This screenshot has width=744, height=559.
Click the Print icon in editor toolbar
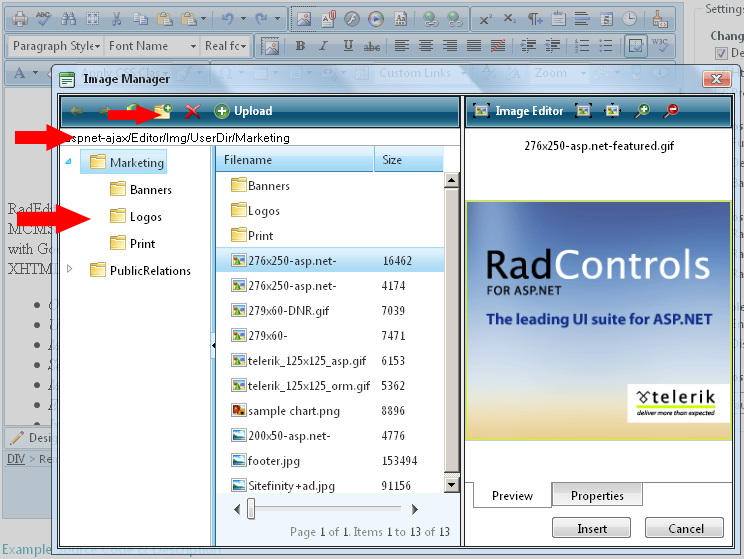click(x=20, y=19)
